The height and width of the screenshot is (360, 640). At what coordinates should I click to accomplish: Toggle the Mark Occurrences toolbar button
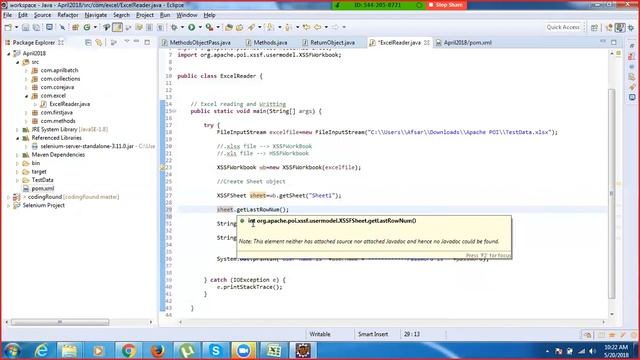click(x=117, y=27)
